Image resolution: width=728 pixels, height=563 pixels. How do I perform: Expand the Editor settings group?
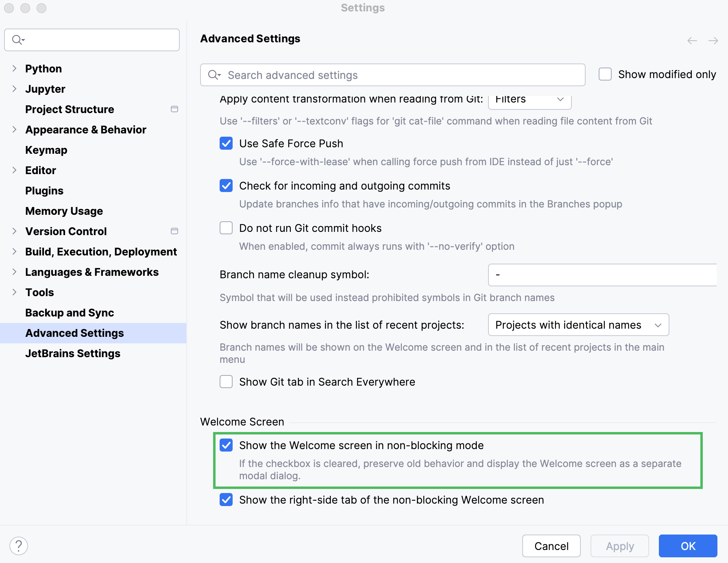(x=15, y=170)
